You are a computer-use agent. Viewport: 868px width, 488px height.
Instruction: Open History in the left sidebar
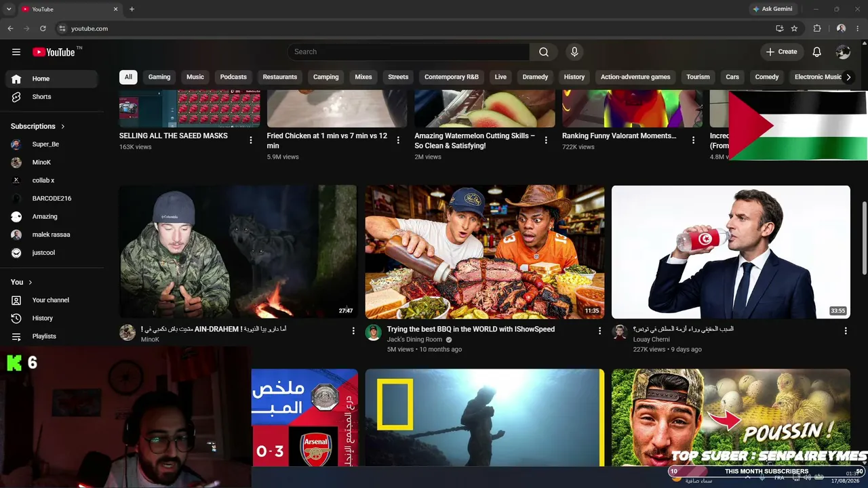[52, 319]
